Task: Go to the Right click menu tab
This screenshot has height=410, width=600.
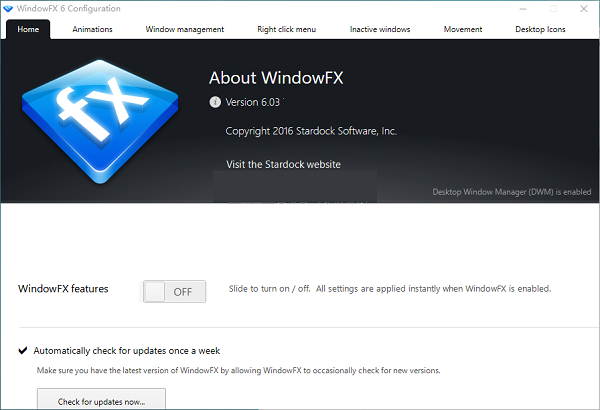Action: [x=287, y=29]
